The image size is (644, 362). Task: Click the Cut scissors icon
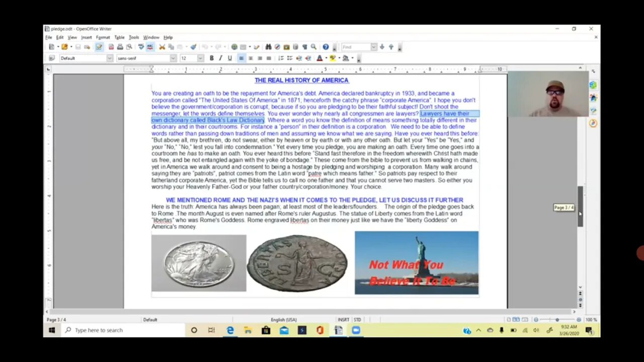[x=162, y=47]
